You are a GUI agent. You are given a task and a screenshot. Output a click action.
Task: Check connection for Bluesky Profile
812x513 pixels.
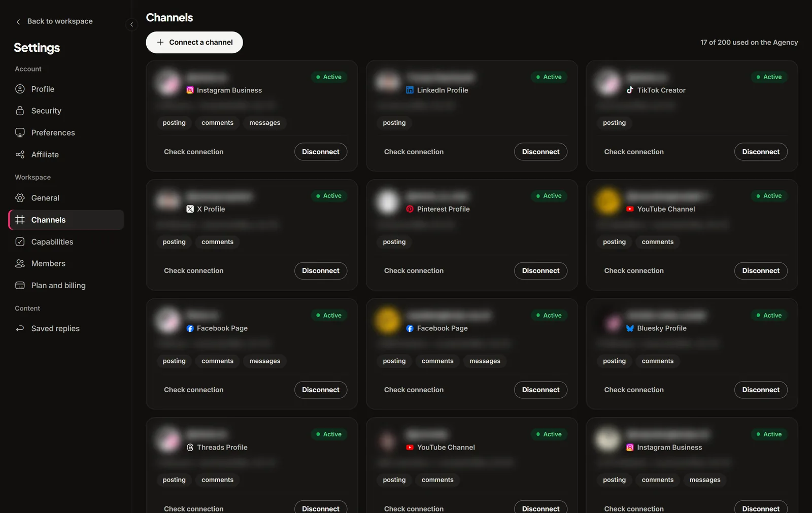[x=634, y=390]
